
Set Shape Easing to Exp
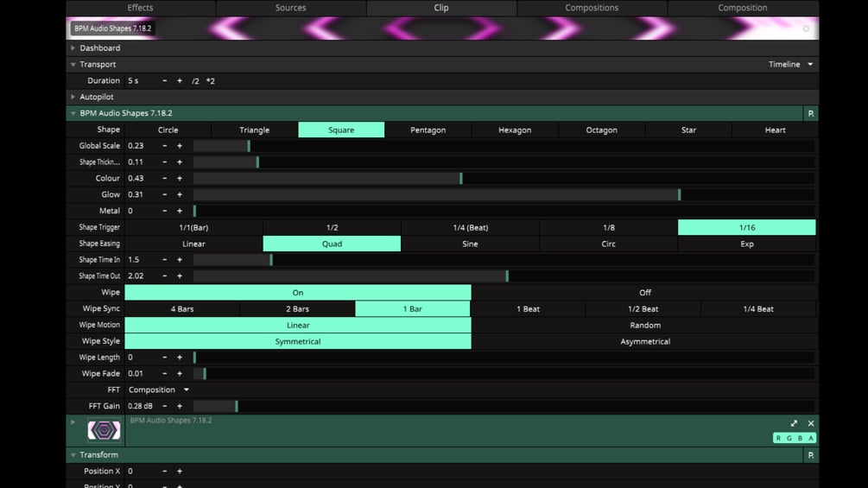tap(747, 244)
